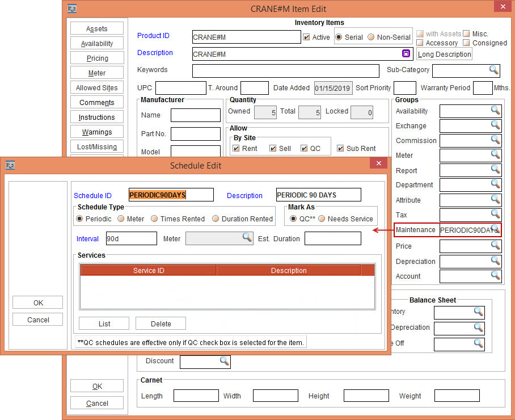Click the Interval input field
The width and height of the screenshot is (515, 420).
pos(131,238)
